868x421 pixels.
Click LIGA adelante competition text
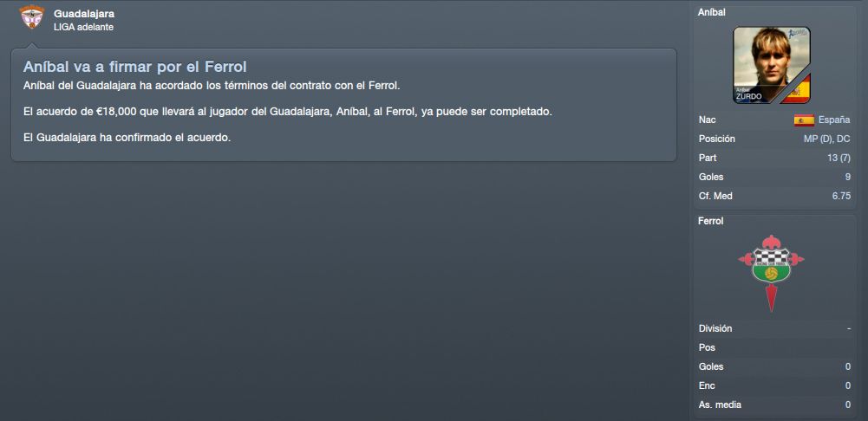(83, 27)
